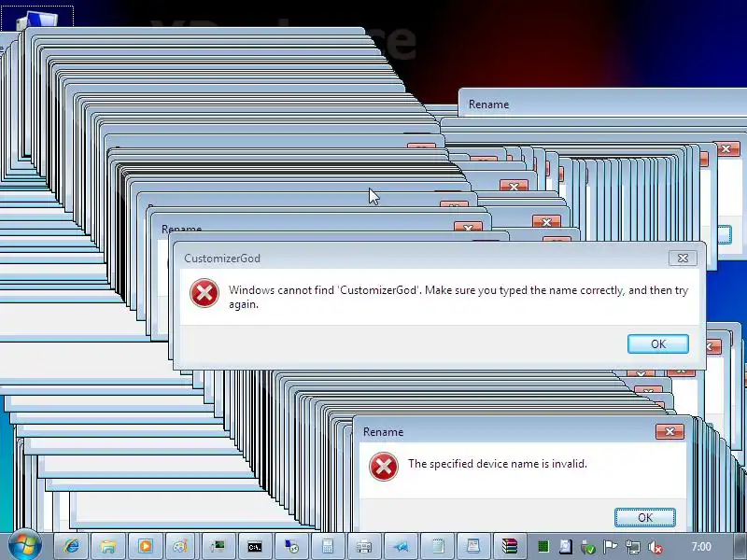Click the Windows cannot find CustomizerGod message
The width and height of the screenshot is (747, 560).
(x=458, y=297)
